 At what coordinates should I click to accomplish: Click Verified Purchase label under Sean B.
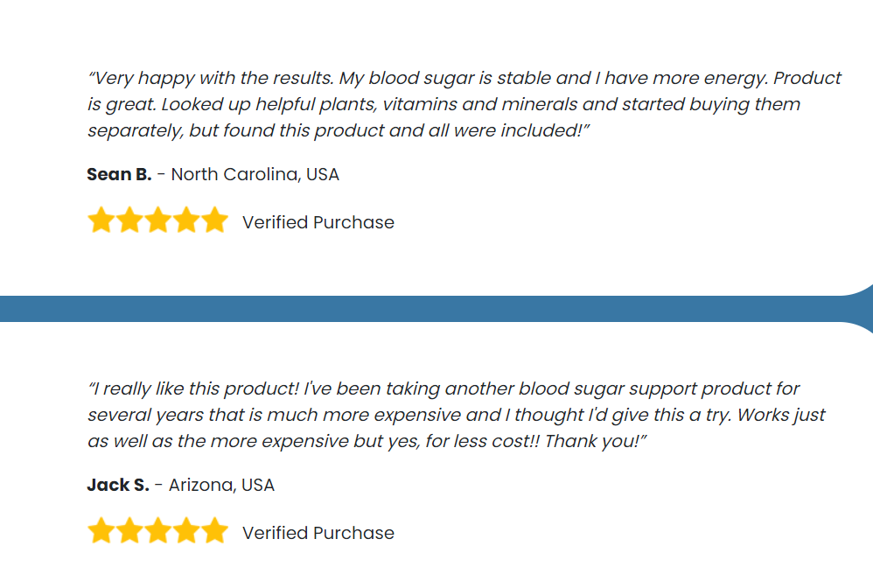pos(318,222)
